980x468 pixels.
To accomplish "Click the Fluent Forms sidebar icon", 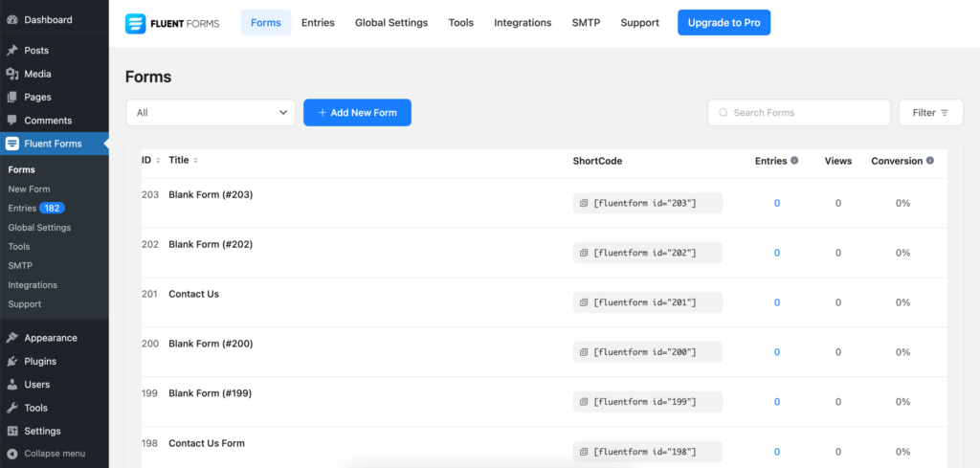I will click(x=11, y=144).
